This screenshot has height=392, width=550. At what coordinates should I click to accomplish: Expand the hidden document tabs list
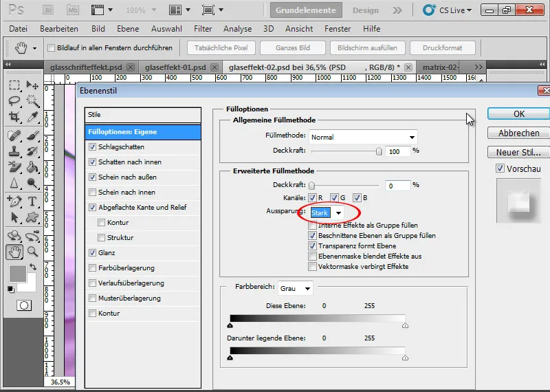[x=478, y=67]
